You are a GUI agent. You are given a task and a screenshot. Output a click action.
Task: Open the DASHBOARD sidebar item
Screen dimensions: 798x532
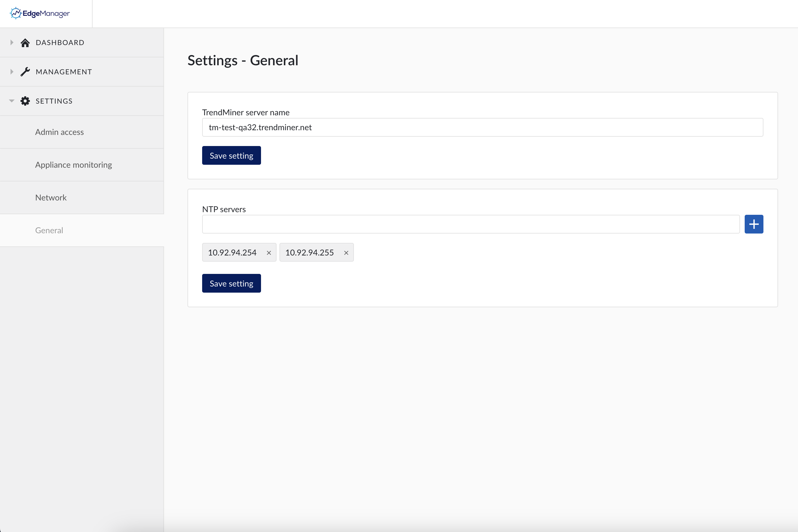60,42
